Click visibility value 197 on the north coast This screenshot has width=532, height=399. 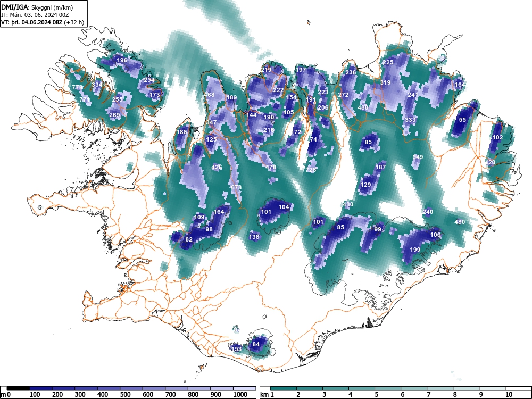pos(301,70)
